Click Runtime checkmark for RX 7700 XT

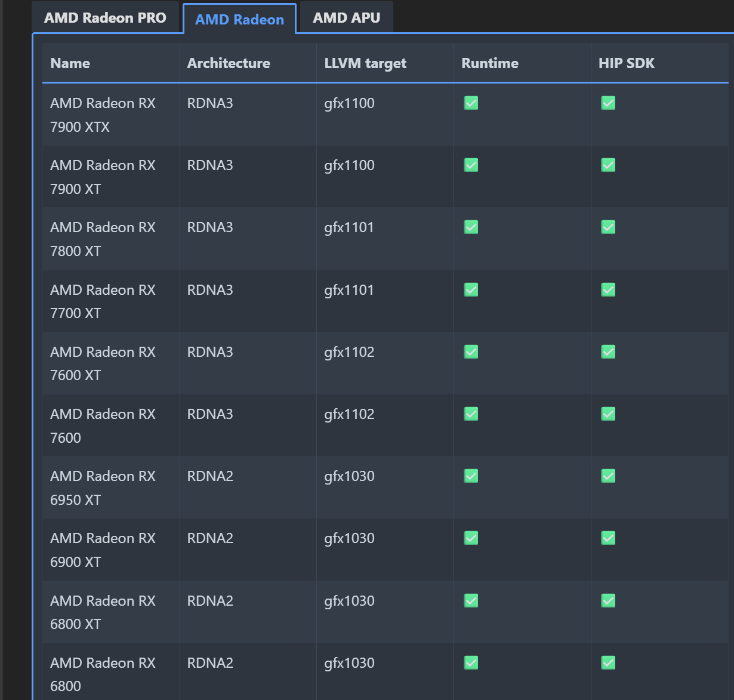(471, 289)
